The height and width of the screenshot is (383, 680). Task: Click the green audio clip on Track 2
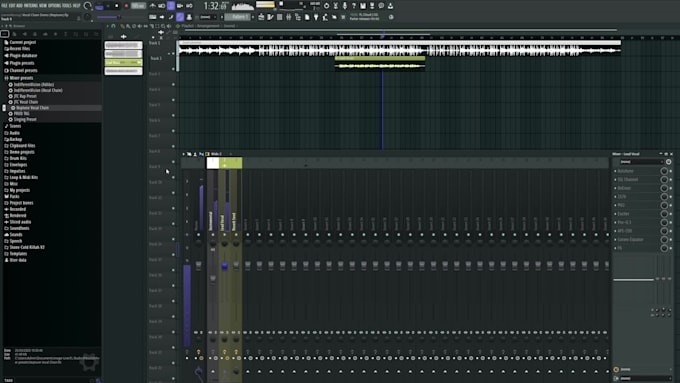point(380,63)
